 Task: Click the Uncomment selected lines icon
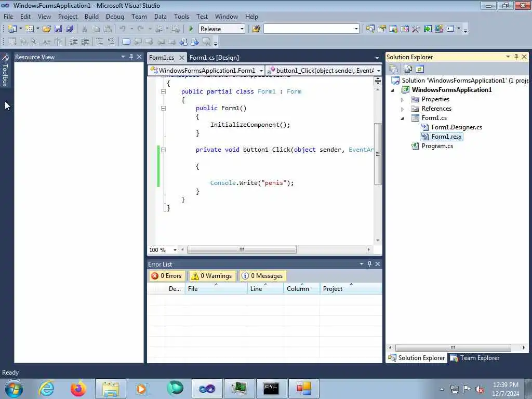tap(111, 42)
